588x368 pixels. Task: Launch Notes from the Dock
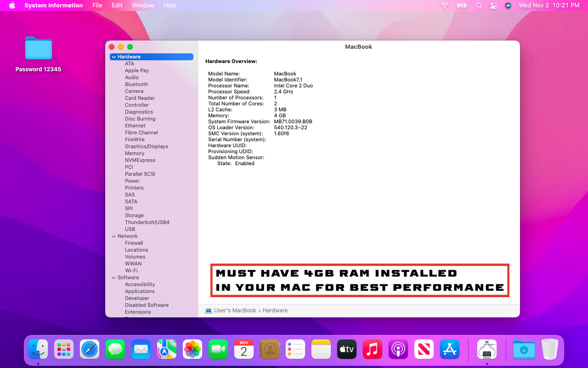(321, 349)
